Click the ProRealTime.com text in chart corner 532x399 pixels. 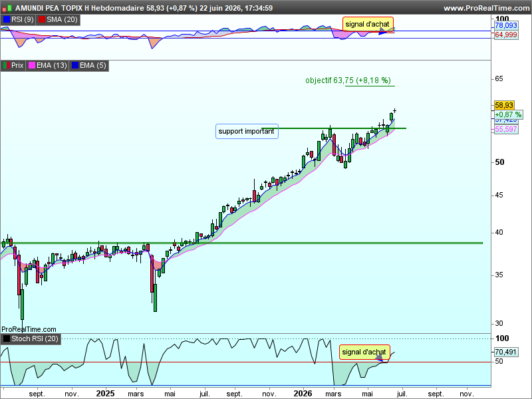pos(29,329)
